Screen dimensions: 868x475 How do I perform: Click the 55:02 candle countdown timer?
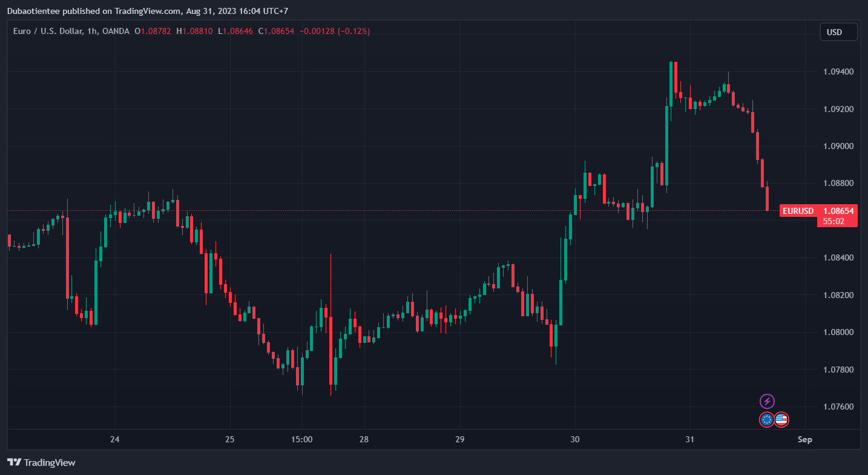833,222
